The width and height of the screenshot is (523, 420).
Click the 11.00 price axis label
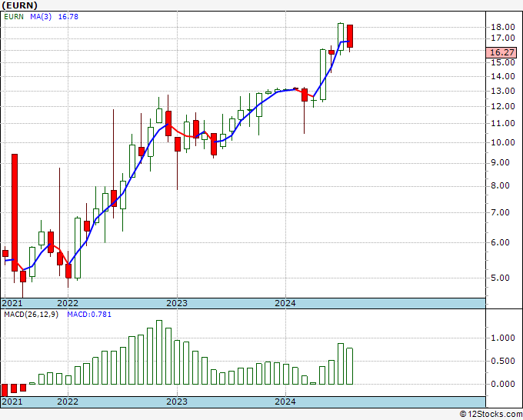point(503,123)
